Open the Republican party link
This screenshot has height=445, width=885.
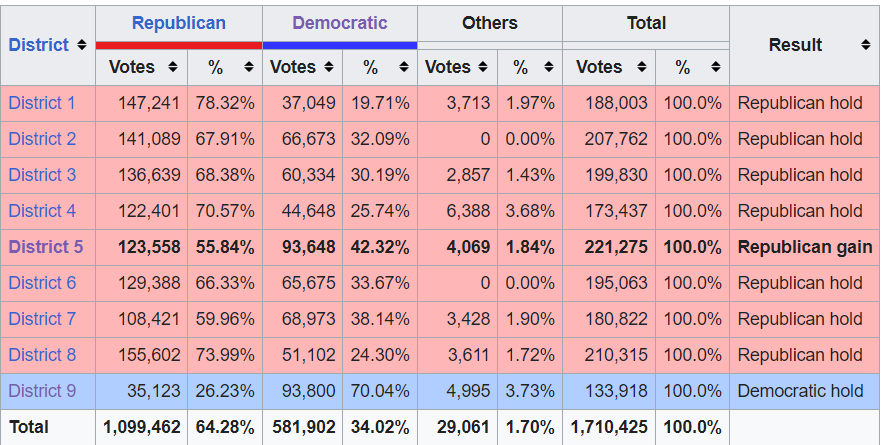point(179,22)
